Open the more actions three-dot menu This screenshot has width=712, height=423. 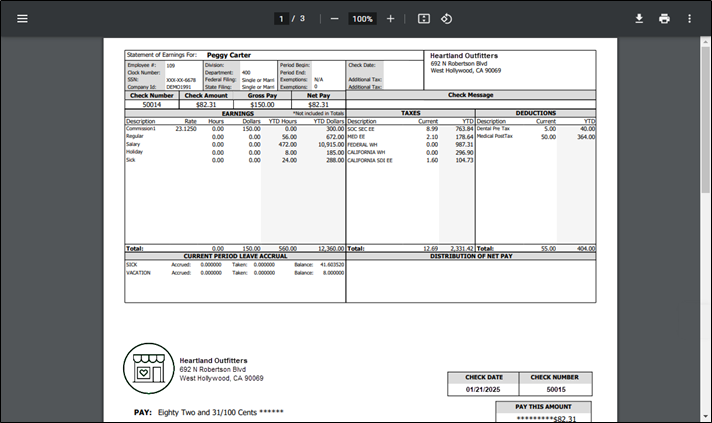[x=689, y=19]
